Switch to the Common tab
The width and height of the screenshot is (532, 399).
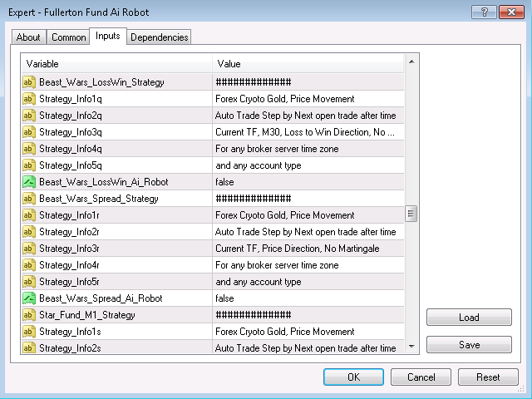[x=68, y=37]
